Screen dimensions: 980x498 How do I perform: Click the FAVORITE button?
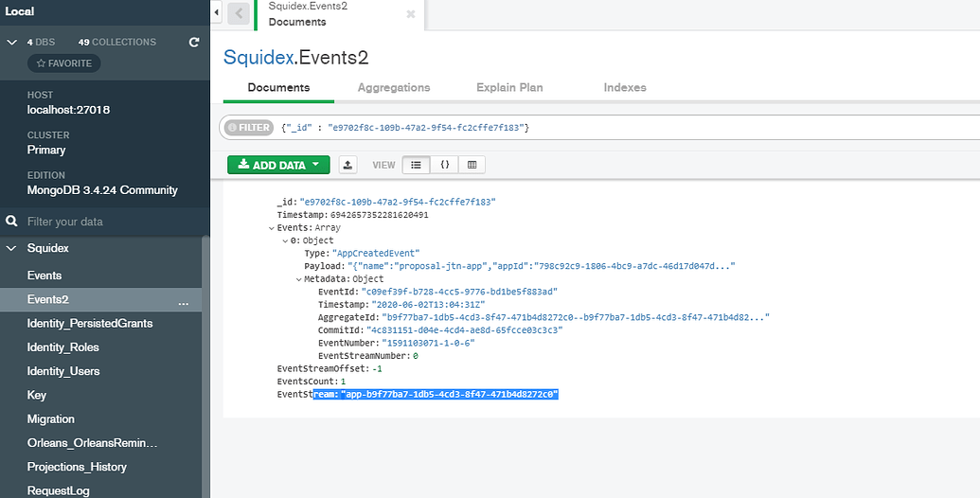(63, 63)
